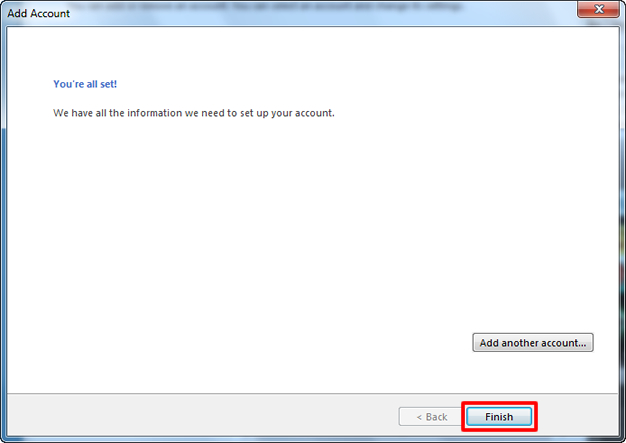Click the empty title bar area beside Add Account

click(x=300, y=14)
